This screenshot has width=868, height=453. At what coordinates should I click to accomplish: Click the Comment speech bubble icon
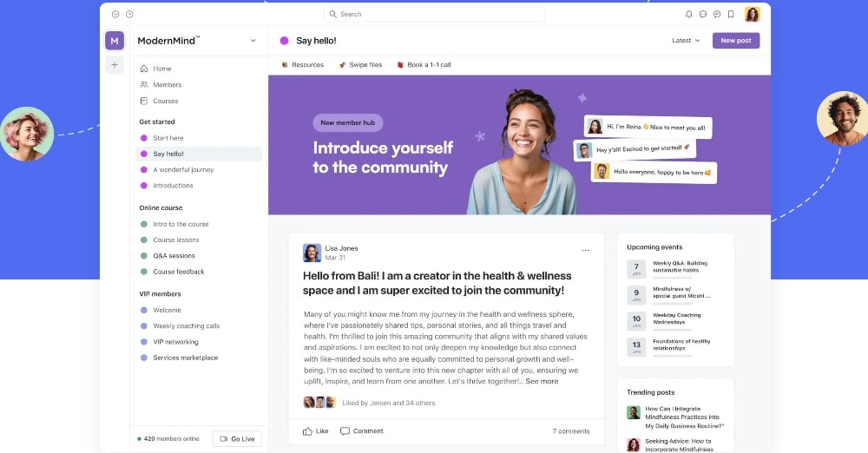pyautogui.click(x=345, y=430)
